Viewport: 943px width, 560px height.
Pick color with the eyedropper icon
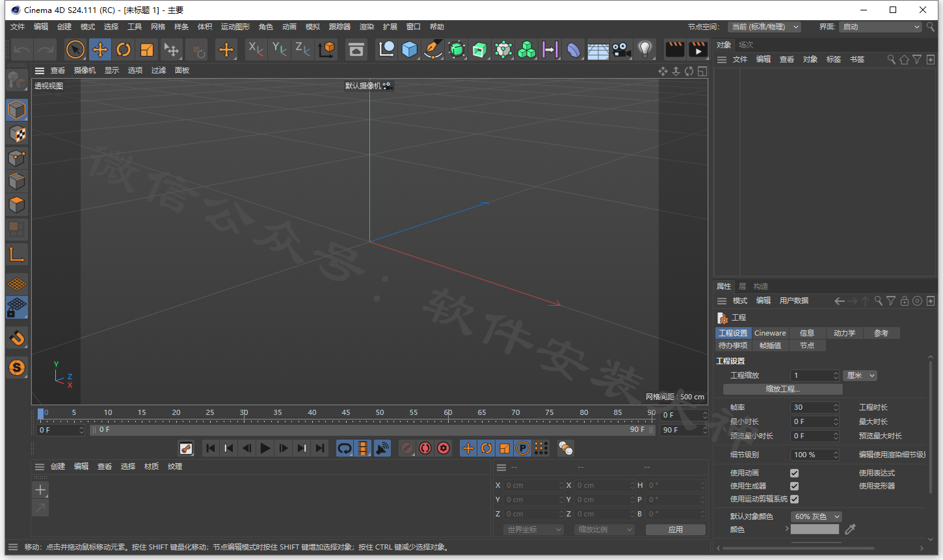point(850,529)
